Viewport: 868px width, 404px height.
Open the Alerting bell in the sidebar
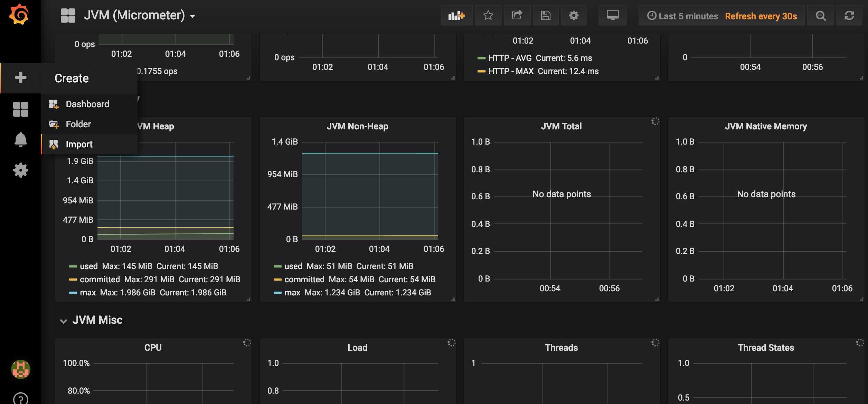tap(21, 139)
